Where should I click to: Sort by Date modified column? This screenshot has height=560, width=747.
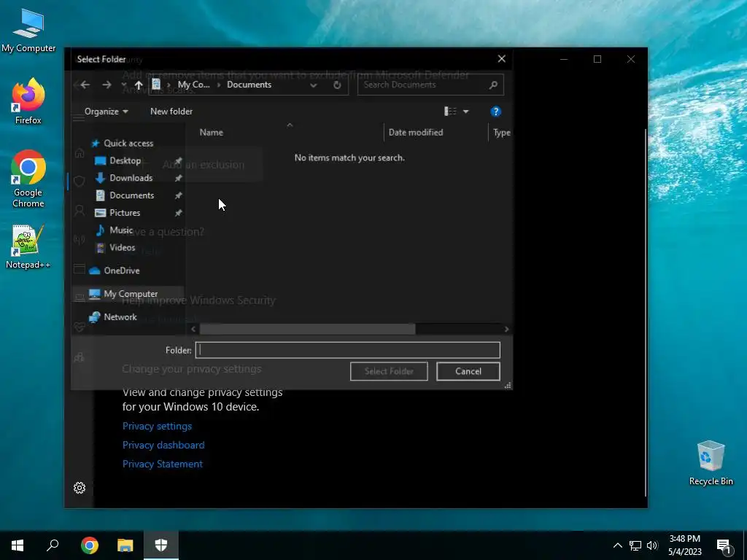(416, 133)
